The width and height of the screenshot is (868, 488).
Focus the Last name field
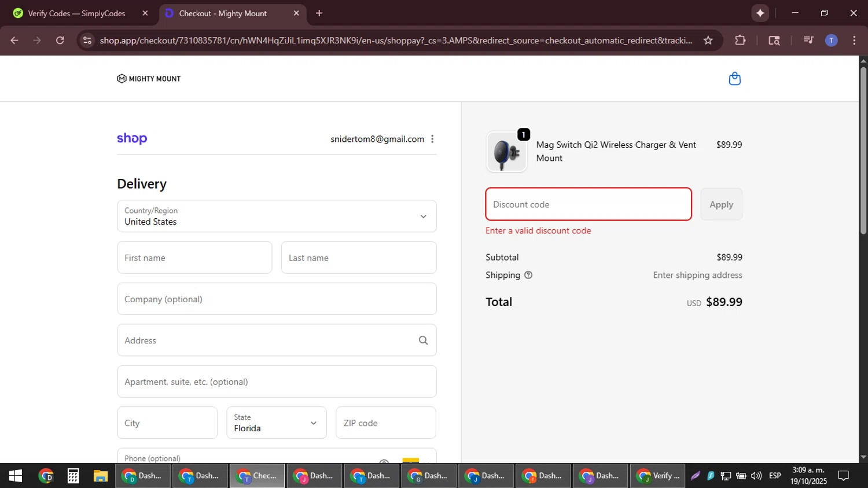(359, 258)
